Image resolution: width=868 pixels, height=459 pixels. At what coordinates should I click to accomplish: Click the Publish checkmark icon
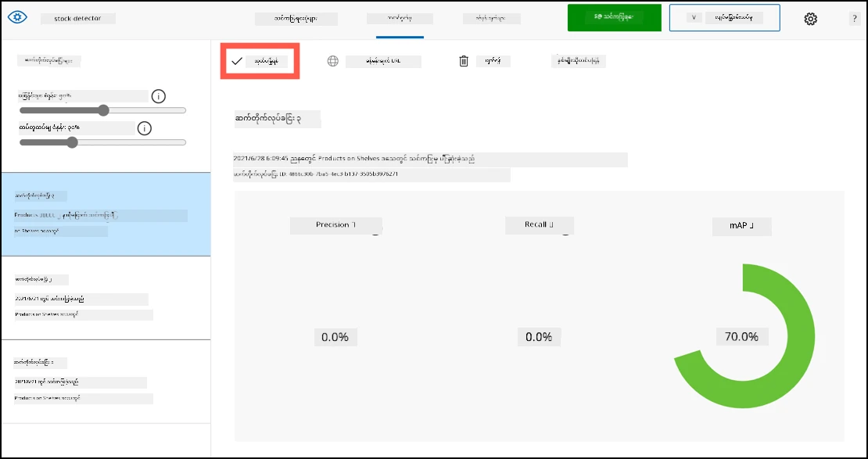[237, 61]
